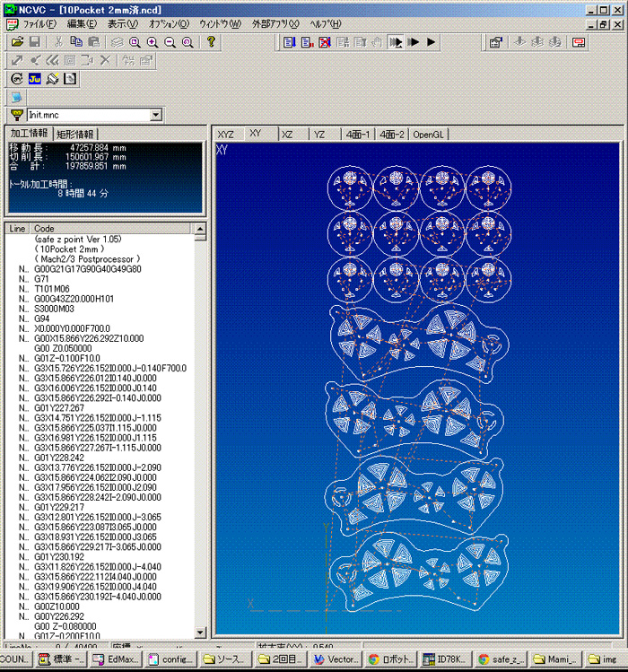Screen dimensions: 628x672
Task: Click the zoom in magnifier icon
Action: (x=152, y=42)
